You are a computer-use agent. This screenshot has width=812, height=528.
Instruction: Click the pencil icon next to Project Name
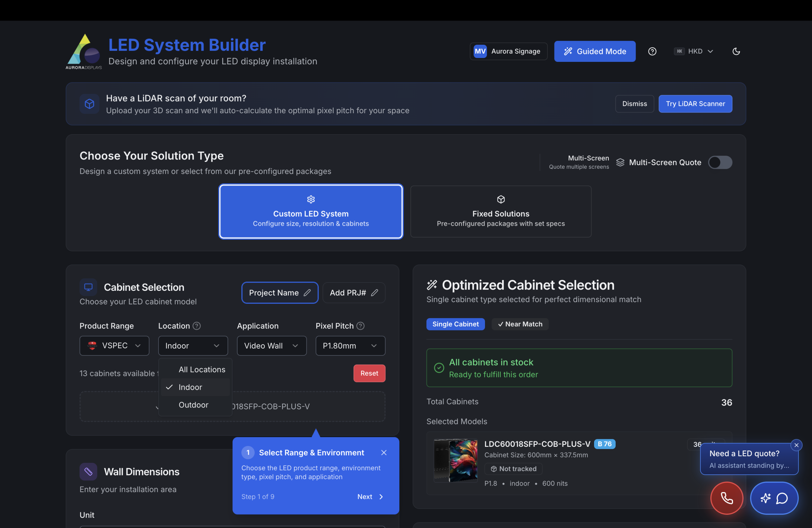pos(307,292)
